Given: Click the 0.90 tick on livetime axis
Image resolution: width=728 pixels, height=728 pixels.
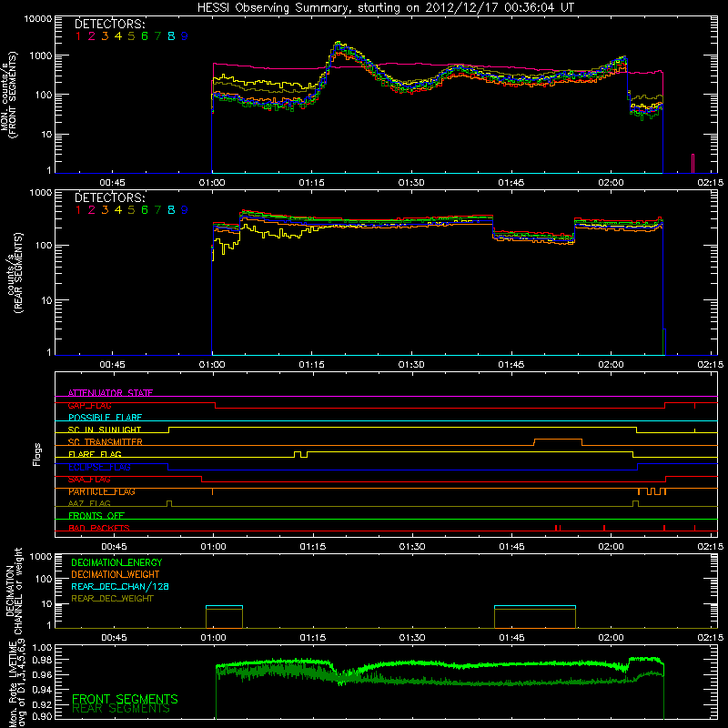Looking at the screenshot, I should pyautogui.click(x=43, y=716).
